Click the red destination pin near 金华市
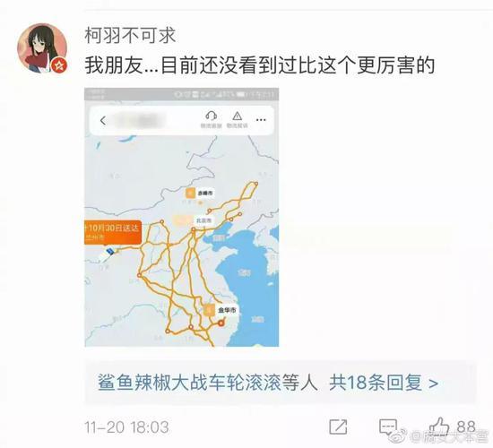This screenshot has height=448, width=493. pyautogui.click(x=221, y=323)
